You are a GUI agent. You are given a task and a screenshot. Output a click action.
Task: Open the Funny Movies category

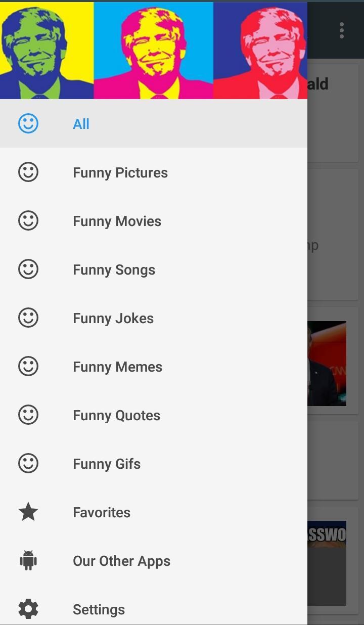tap(154, 220)
